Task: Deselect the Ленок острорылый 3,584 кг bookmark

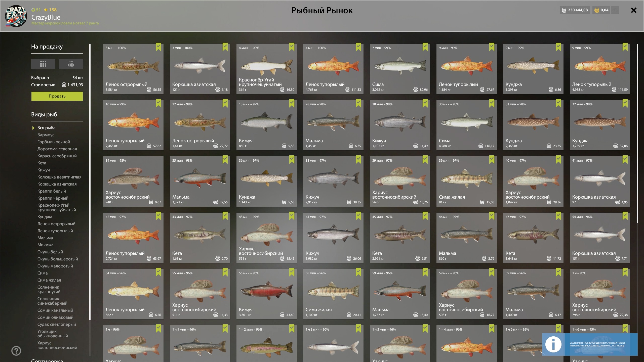Action: coord(158,47)
